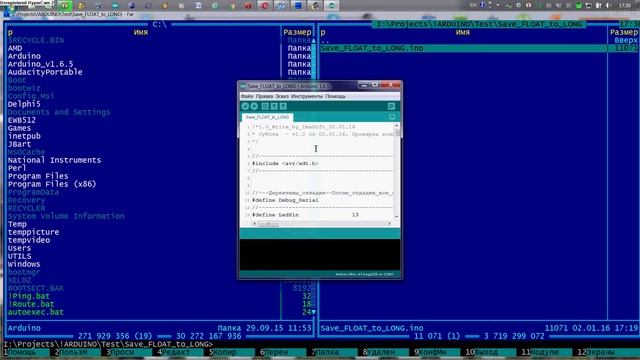Click the Open sketch icon in Arduino toolbar
Image resolution: width=640 pixels, height=360 pixels.
click(x=274, y=106)
